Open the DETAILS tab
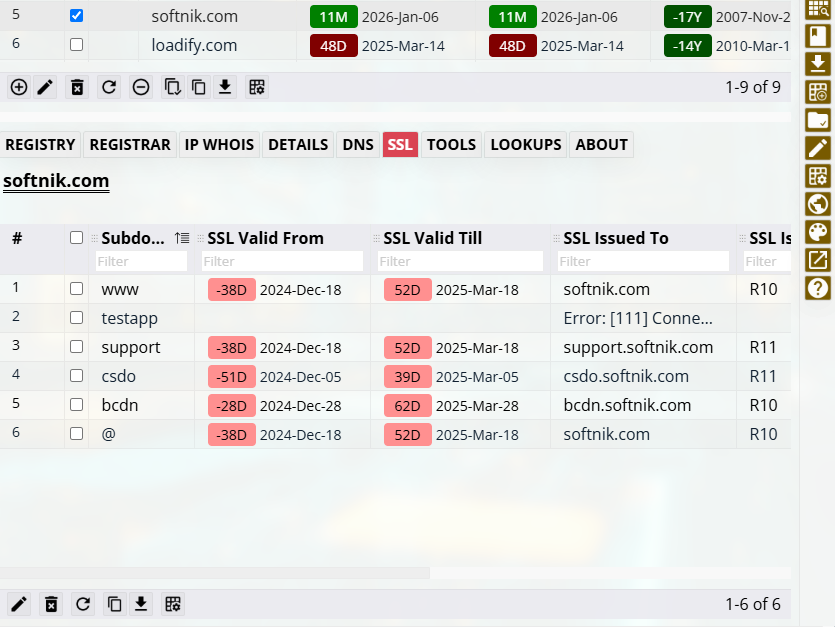 (298, 145)
